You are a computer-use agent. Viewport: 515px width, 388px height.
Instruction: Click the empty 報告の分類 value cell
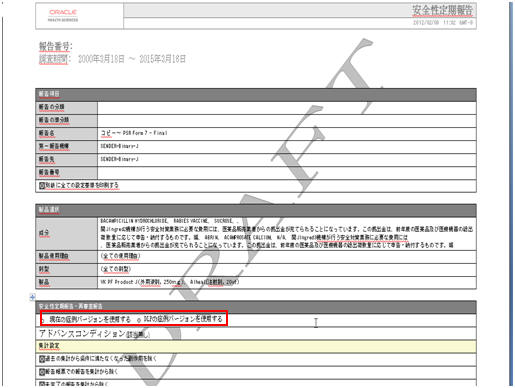[x=287, y=107]
